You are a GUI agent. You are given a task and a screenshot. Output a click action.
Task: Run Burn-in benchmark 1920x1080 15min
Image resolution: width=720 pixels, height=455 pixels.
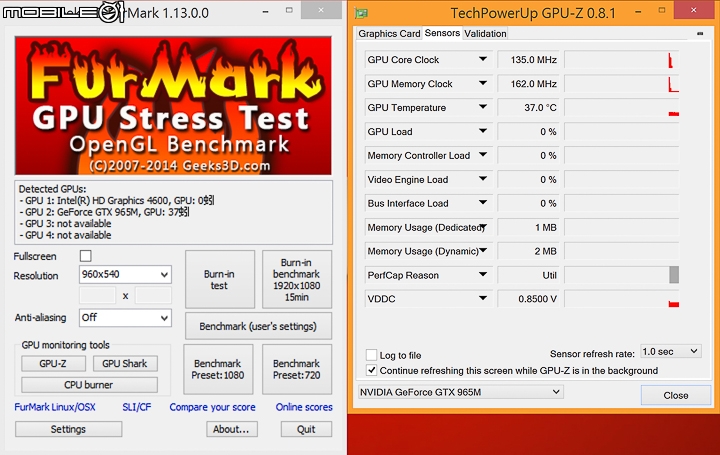pos(297,280)
